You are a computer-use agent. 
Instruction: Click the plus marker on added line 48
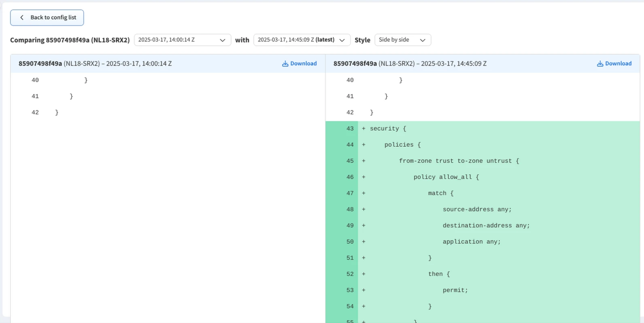click(x=363, y=209)
